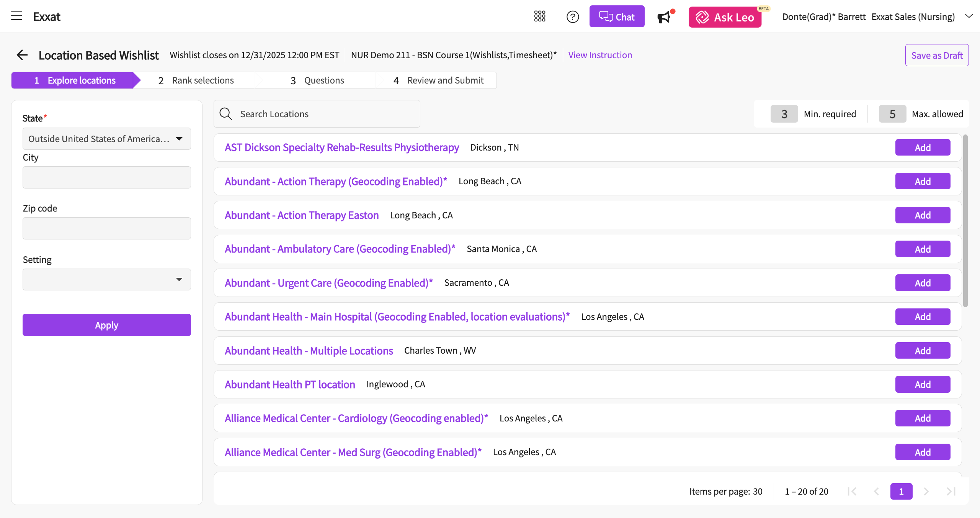Click the Ask Leo button
This screenshot has height=518, width=980.
(x=725, y=17)
